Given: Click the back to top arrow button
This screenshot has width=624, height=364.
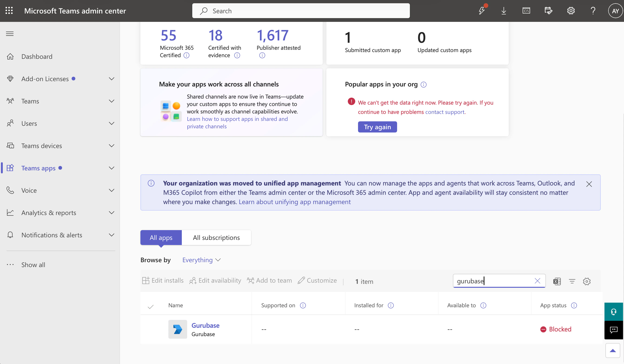Looking at the screenshot, I should pos(613,350).
